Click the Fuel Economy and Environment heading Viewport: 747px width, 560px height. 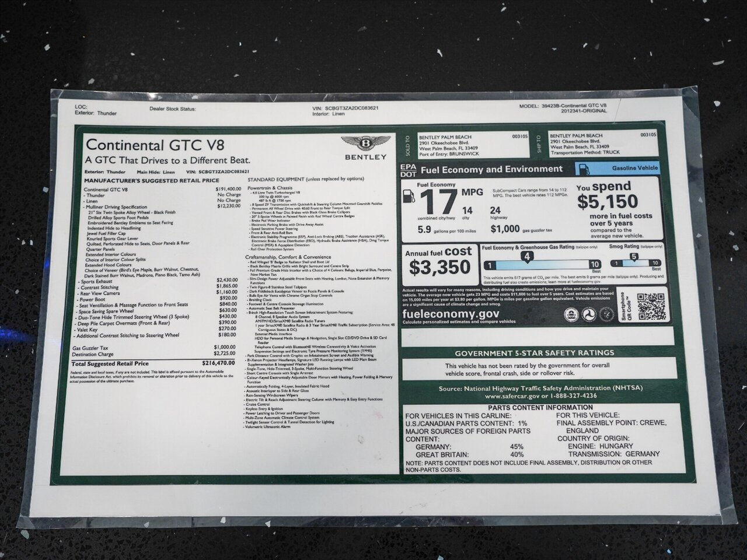(491, 169)
